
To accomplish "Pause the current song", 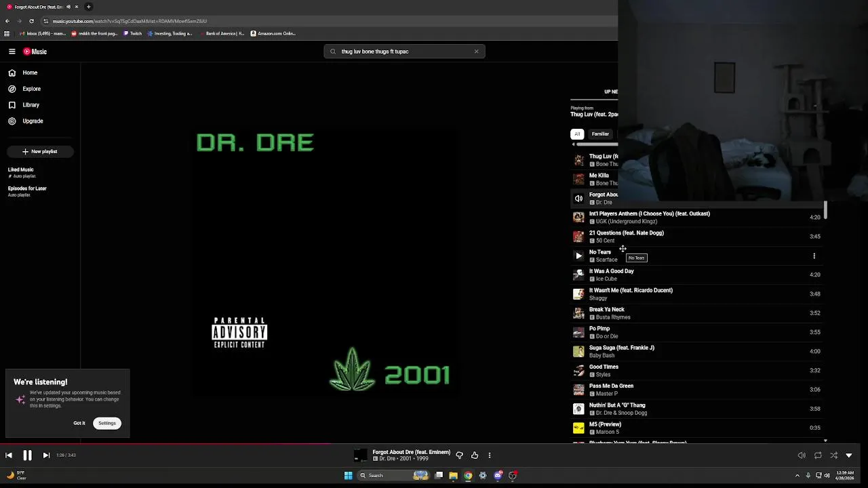I will pyautogui.click(x=27, y=455).
